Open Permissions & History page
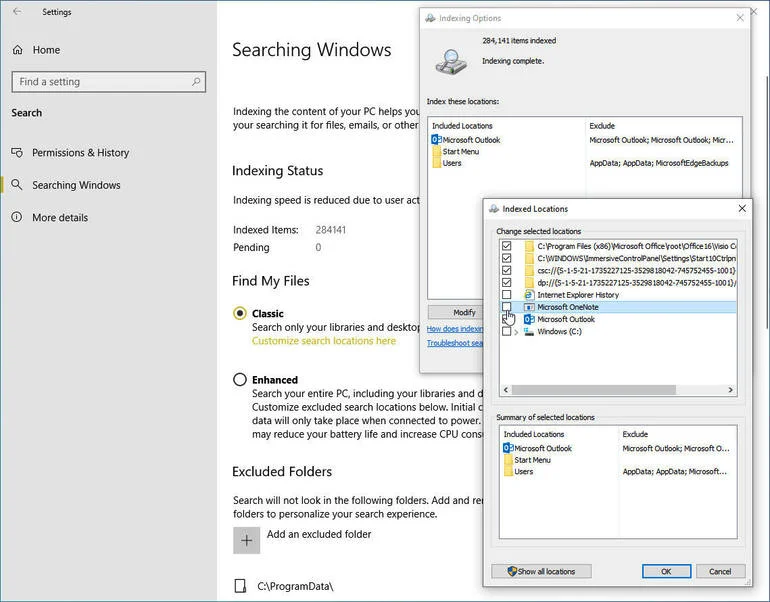The image size is (770, 602). 81,153
